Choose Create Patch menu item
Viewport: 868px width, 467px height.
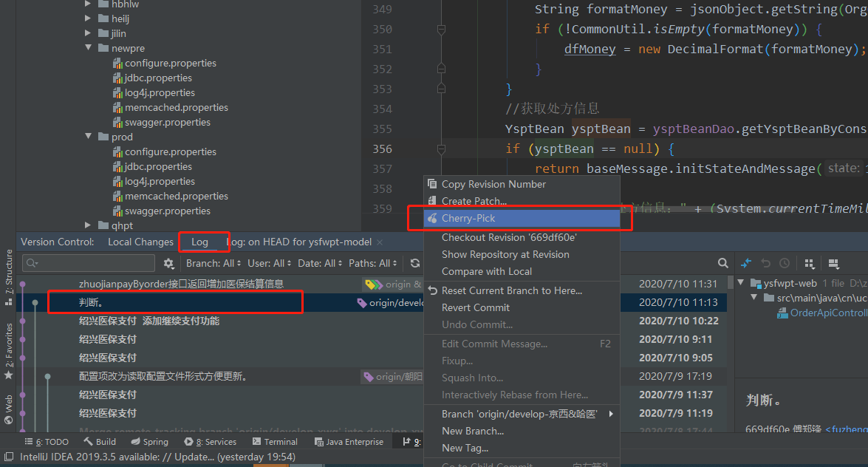[522, 201]
